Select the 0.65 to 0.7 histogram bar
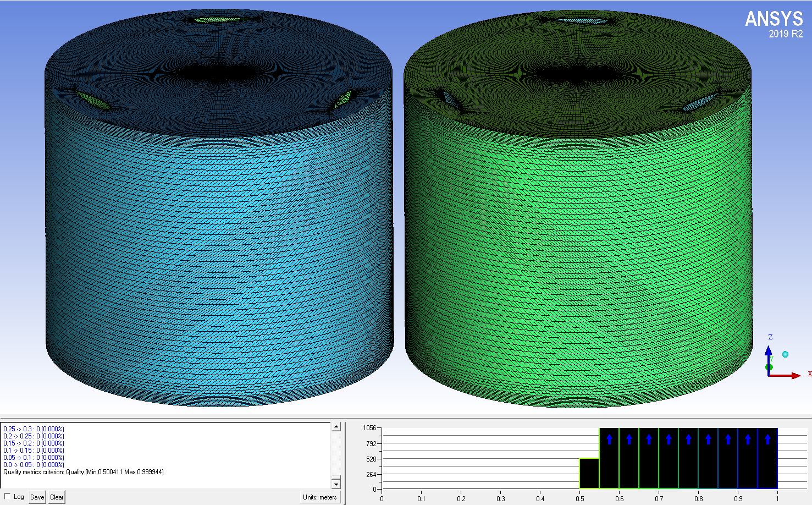Image resolution: width=812 pixels, height=505 pixels. pos(649,458)
